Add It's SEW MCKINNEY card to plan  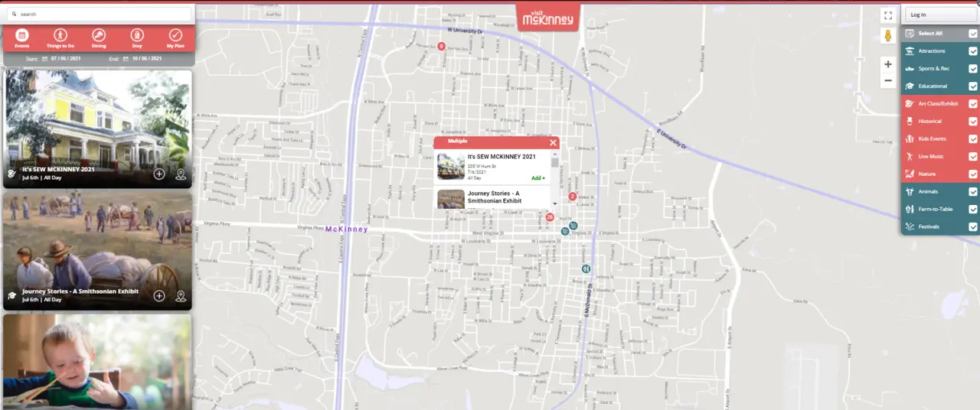[x=159, y=174]
